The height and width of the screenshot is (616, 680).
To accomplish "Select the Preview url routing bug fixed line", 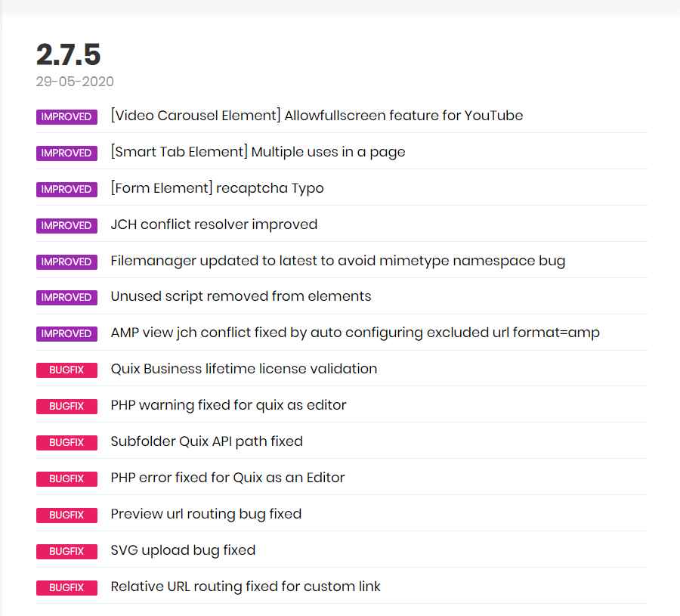I will 206,514.
